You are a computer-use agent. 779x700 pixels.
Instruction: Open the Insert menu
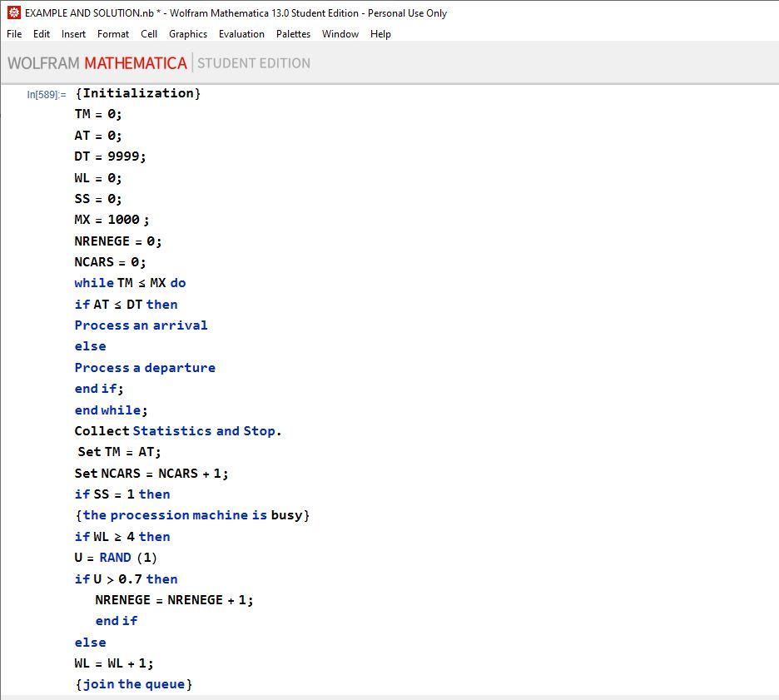click(x=73, y=34)
